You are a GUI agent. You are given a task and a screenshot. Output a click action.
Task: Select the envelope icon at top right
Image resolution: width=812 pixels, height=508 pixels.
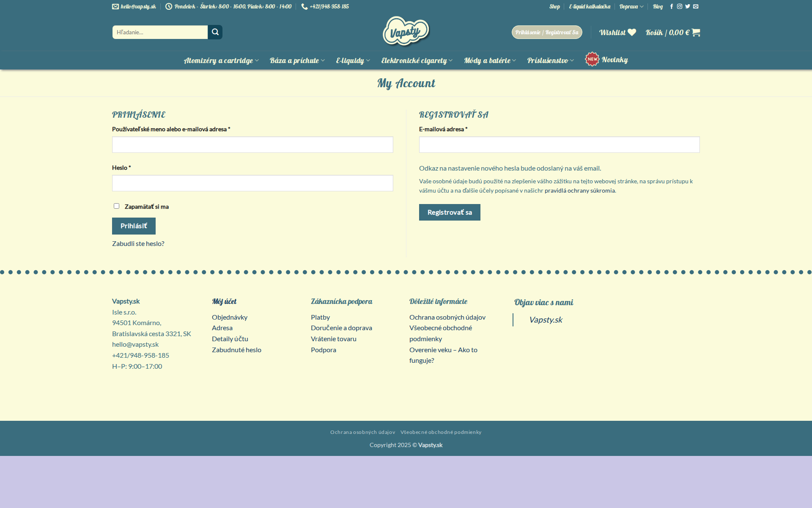click(x=695, y=6)
